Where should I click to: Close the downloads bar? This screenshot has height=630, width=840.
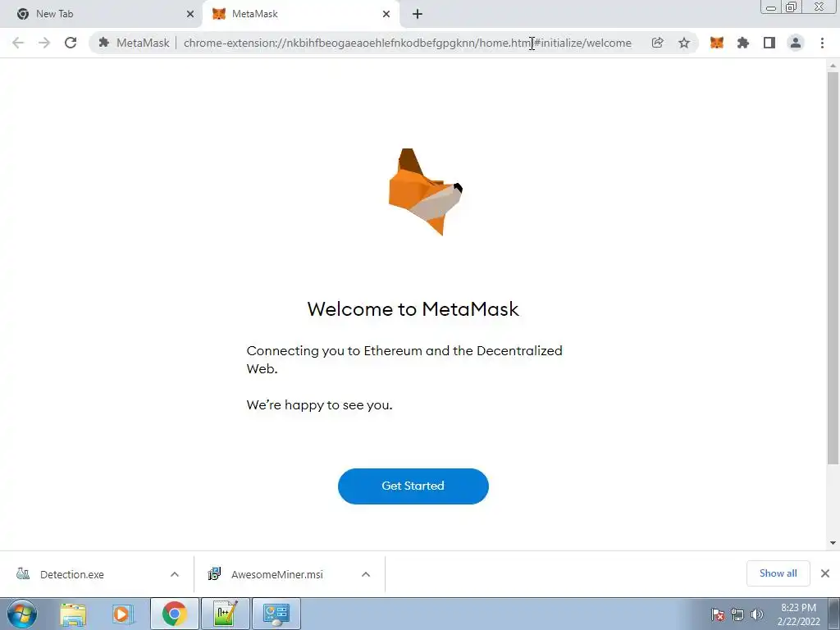point(825,573)
